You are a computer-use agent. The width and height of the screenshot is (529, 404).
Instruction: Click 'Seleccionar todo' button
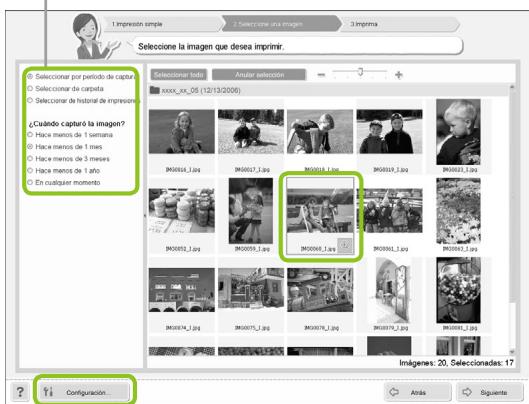[x=178, y=75]
